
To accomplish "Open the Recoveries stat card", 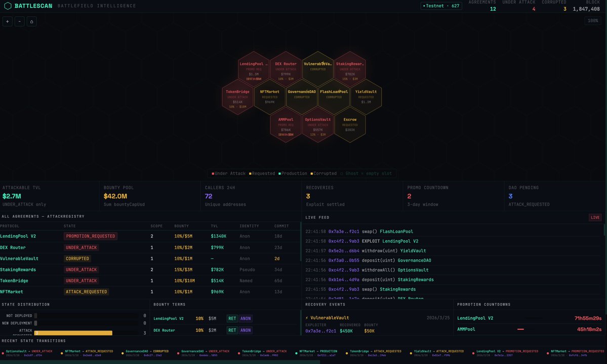I will click(x=353, y=196).
